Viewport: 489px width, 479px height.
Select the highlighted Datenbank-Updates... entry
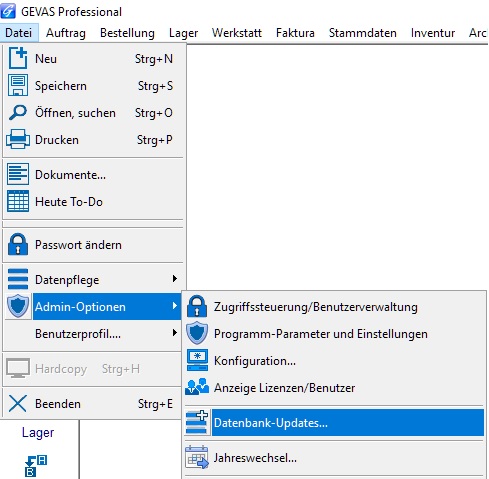(334, 423)
